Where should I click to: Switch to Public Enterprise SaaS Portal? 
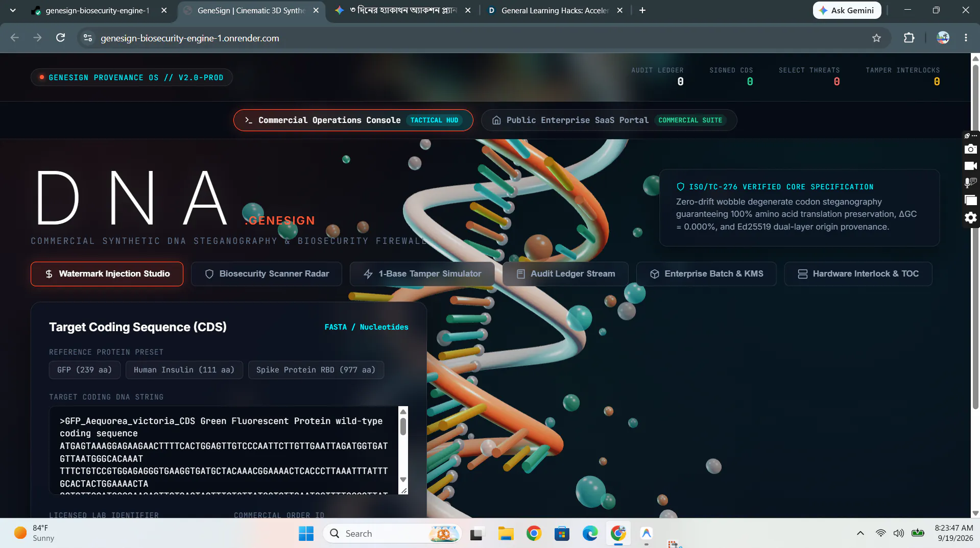coord(609,120)
